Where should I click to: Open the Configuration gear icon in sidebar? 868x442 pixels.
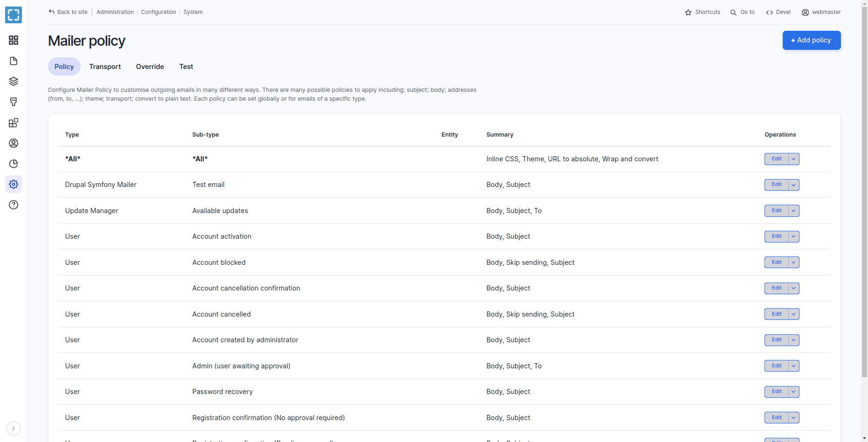click(14, 184)
